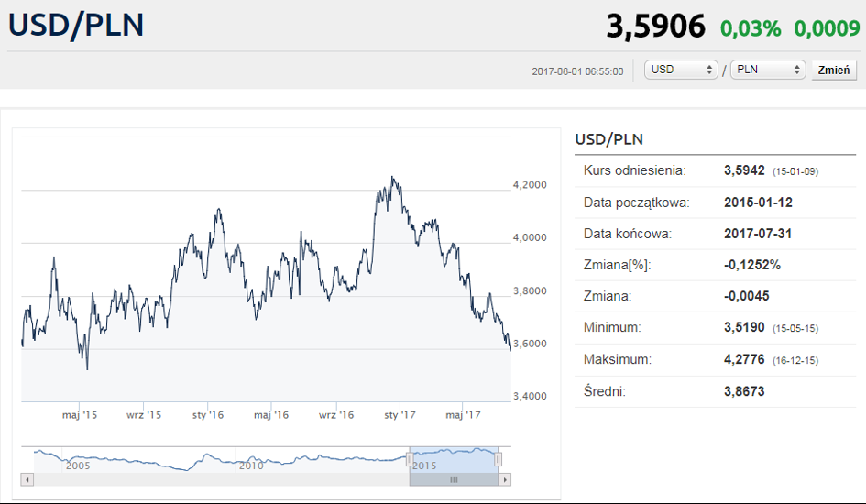This screenshot has height=504, width=866.
Task: Click the USD/PLN heading of the stats panel
Action: [x=609, y=139]
